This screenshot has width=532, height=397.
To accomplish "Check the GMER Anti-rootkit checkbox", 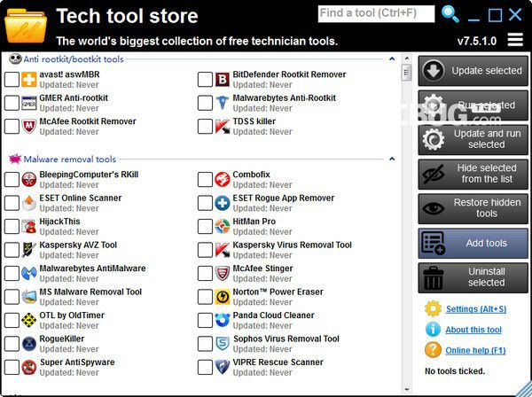I will [x=12, y=103].
